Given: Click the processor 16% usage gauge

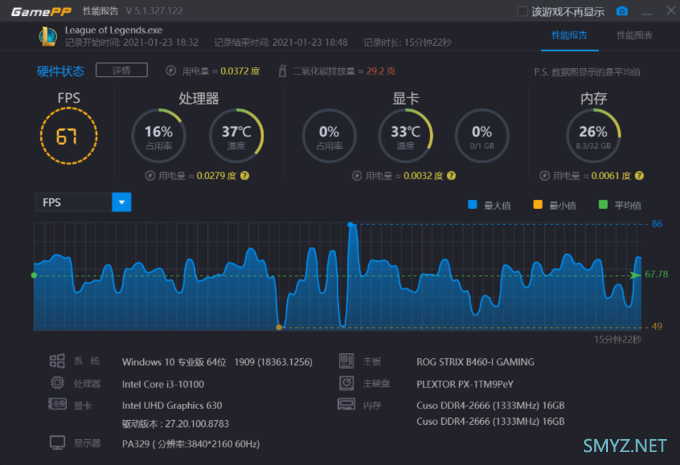Looking at the screenshot, I should pyautogui.click(x=159, y=136).
